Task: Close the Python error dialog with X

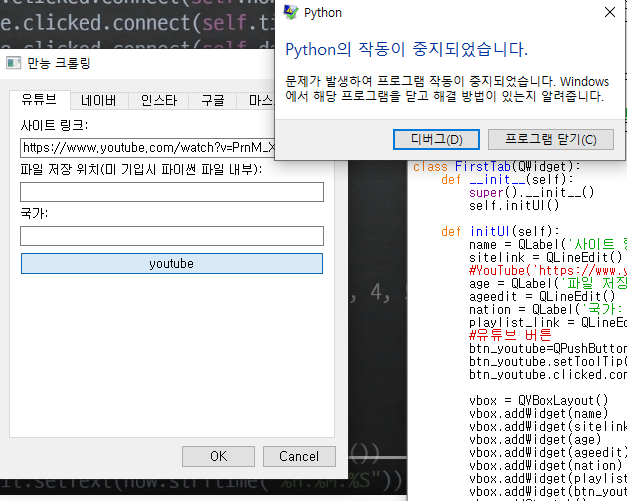Action: 610,12
